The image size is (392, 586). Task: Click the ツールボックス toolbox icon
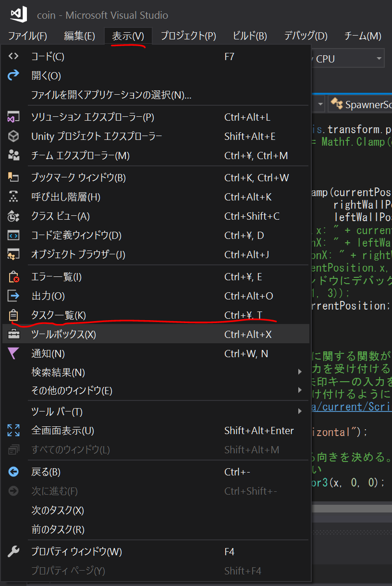pyautogui.click(x=13, y=334)
